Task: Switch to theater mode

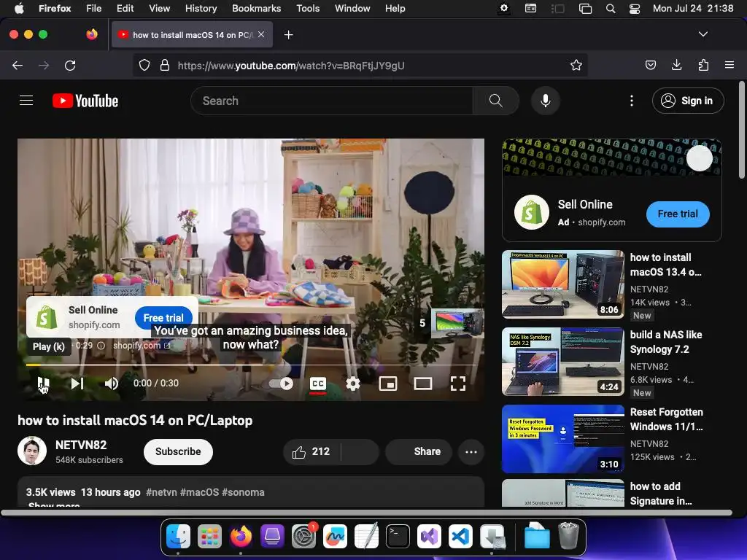Action: tap(423, 384)
